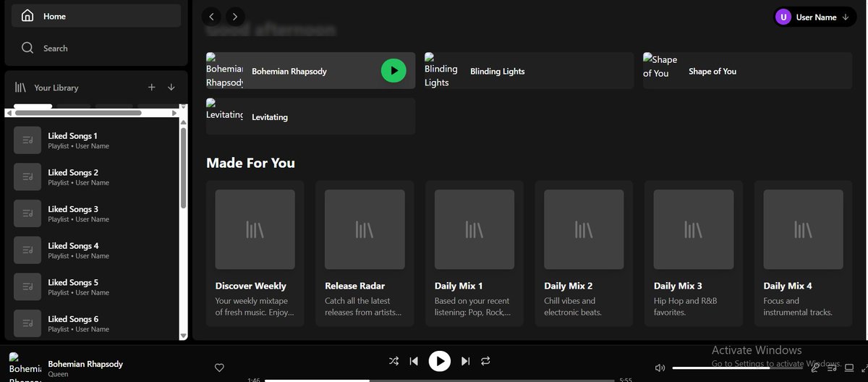Click elapsed time 1:46

[254, 380]
